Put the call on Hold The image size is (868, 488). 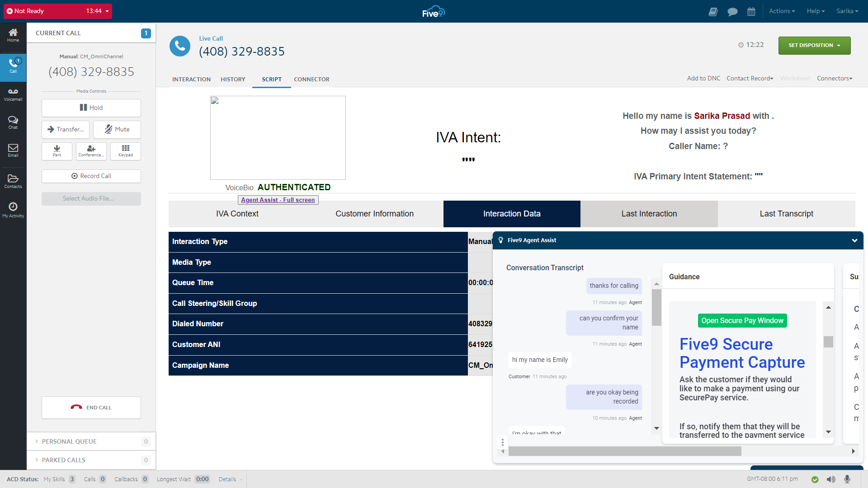91,108
